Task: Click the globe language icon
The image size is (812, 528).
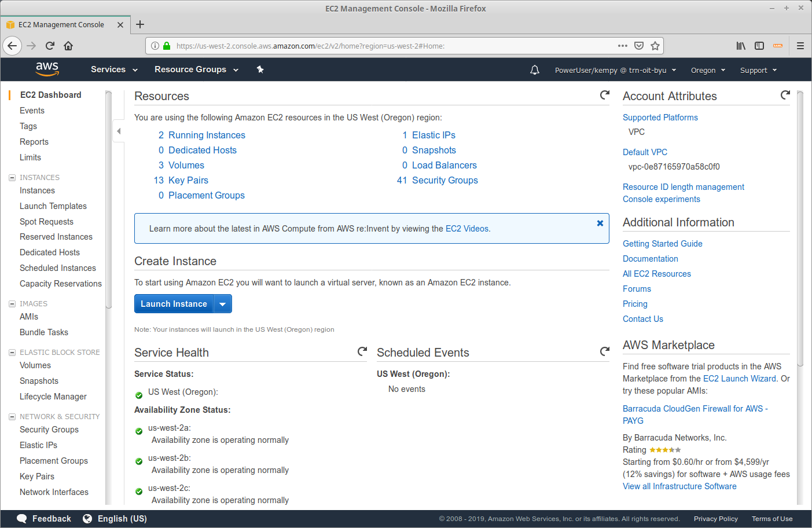Action: tap(87, 519)
